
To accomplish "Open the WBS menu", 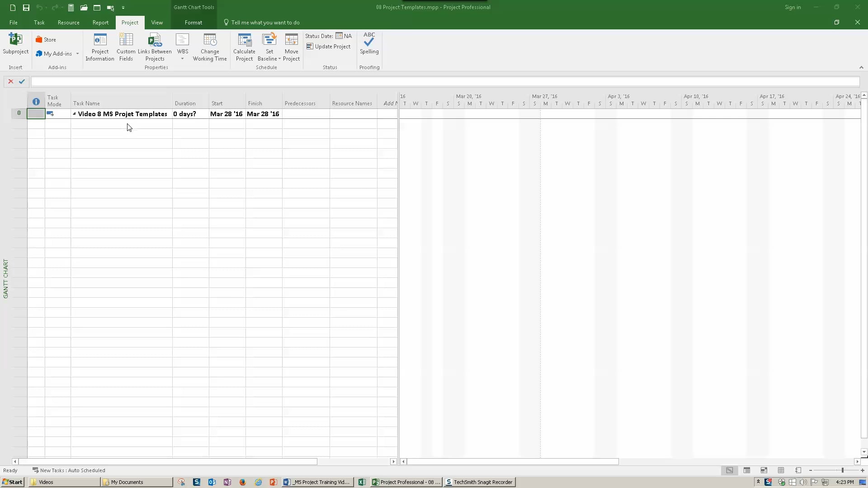I will click(183, 47).
